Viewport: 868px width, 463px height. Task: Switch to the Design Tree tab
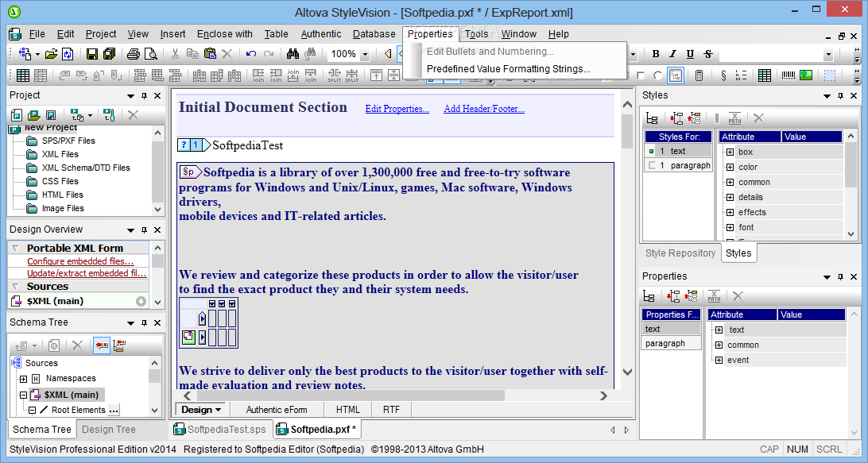point(108,430)
